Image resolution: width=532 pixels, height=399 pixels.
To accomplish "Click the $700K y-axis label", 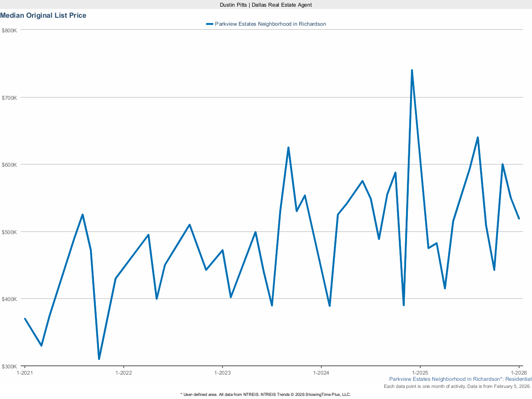I will [x=9, y=98].
